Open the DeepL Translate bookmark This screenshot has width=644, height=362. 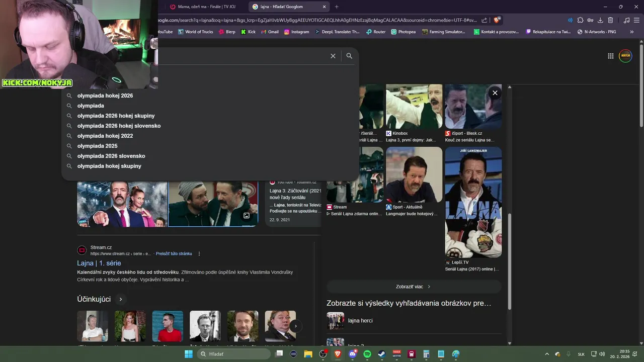(x=337, y=32)
